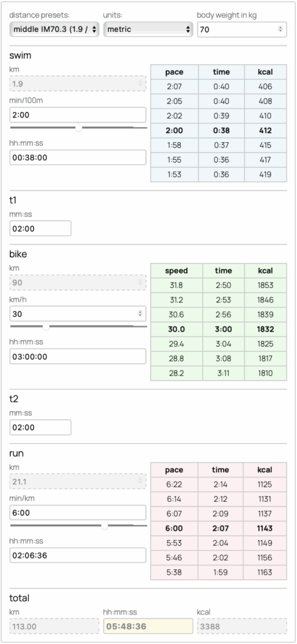Click run time value 2:14
Image resolution: width=297 pixels, height=644 pixels.
[x=220, y=485]
